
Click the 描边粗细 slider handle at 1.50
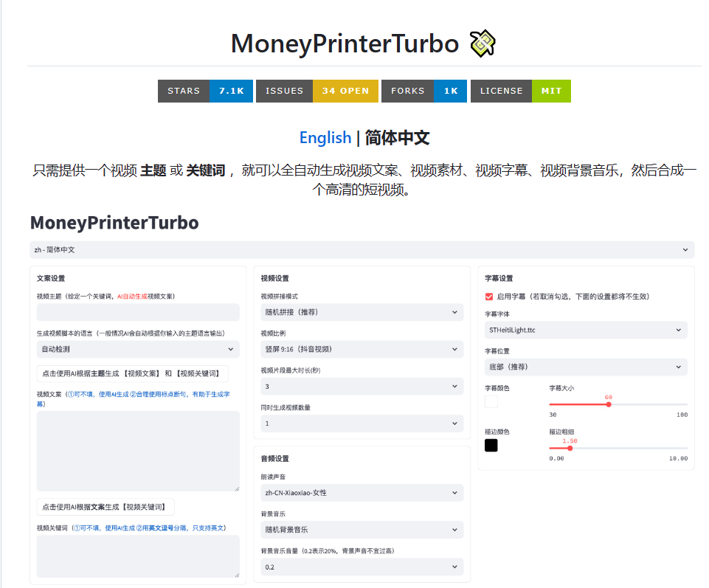click(570, 449)
